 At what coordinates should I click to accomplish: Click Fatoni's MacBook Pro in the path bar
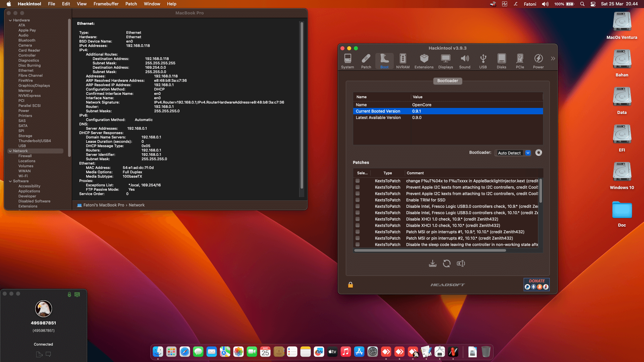104,205
